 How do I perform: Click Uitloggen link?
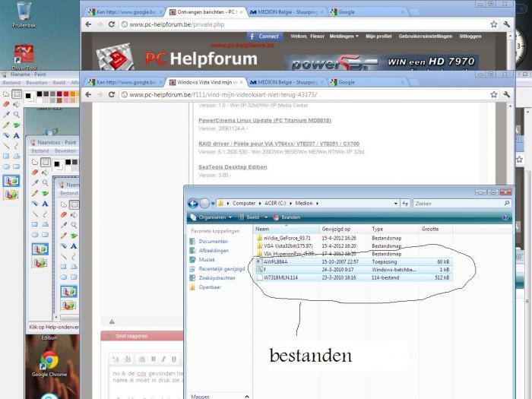pos(470,36)
